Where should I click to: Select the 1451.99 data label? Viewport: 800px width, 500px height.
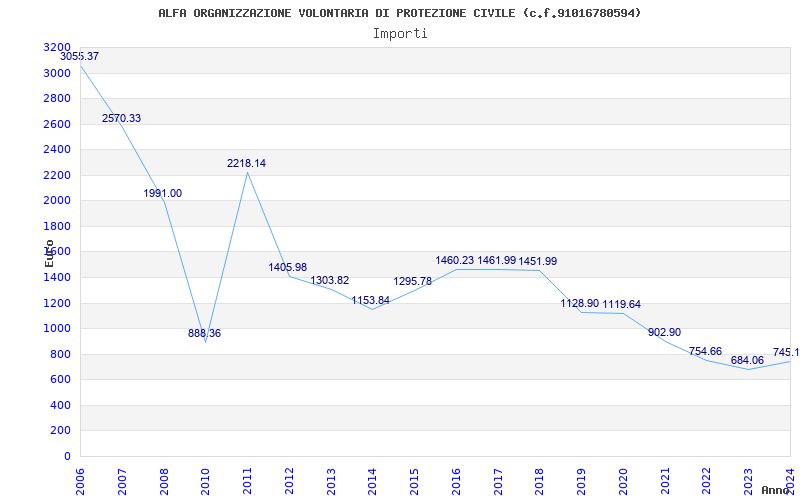click(538, 261)
